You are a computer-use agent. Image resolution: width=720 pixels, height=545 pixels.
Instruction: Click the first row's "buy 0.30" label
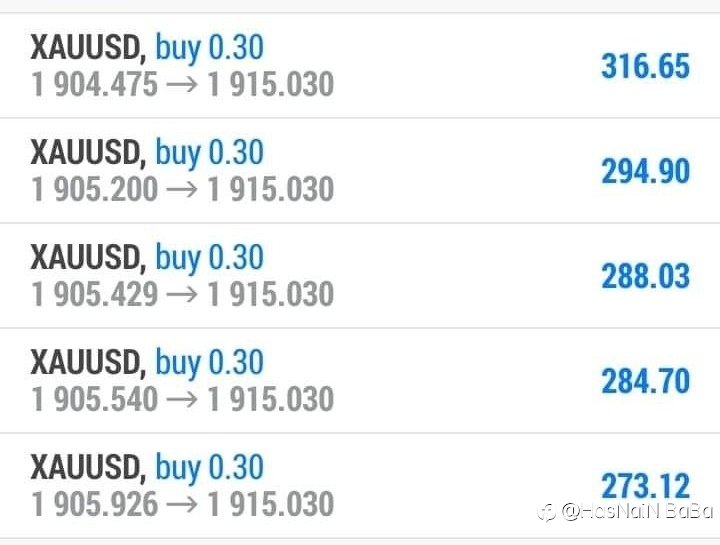tap(209, 48)
